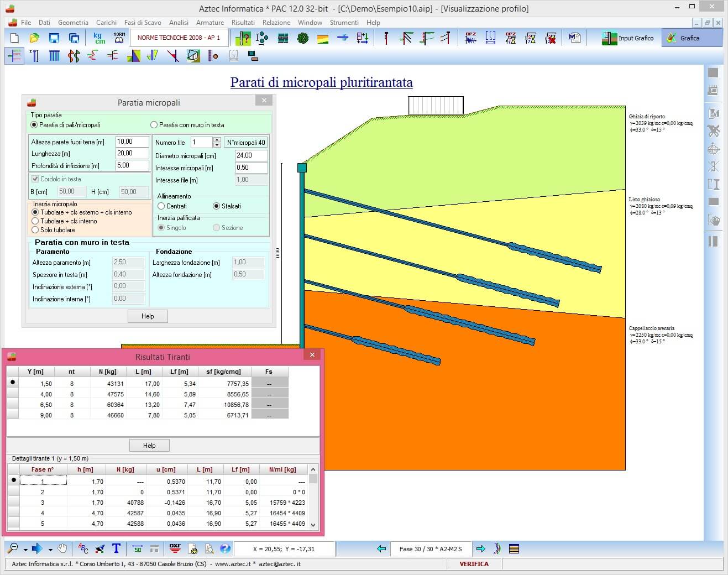The width and height of the screenshot is (728, 575).
Task: Click the DXF export icon
Action: pos(175,548)
